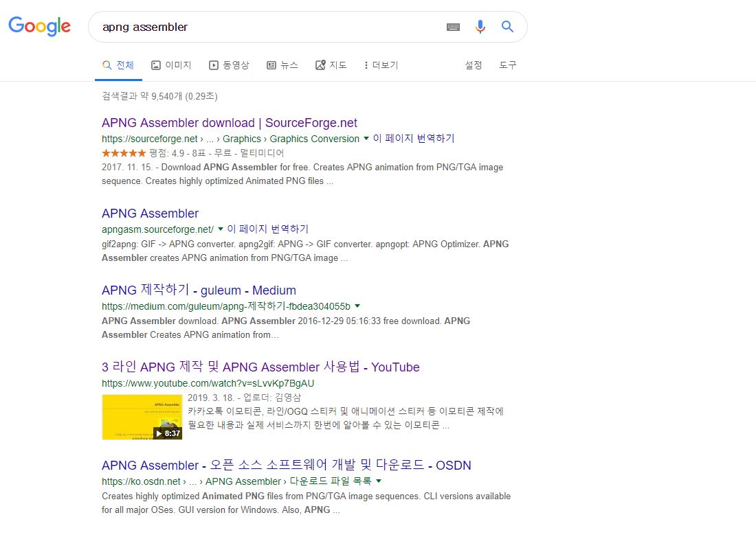Click '이 페이지 번역하기' for apngasm result
Screen dimensions: 756x537
pyautogui.click(x=267, y=229)
